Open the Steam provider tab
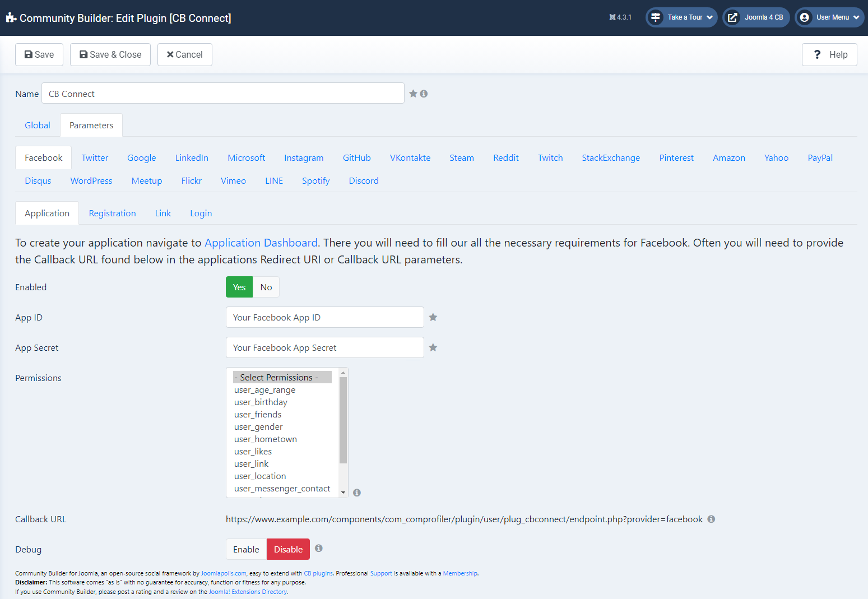 pos(462,157)
